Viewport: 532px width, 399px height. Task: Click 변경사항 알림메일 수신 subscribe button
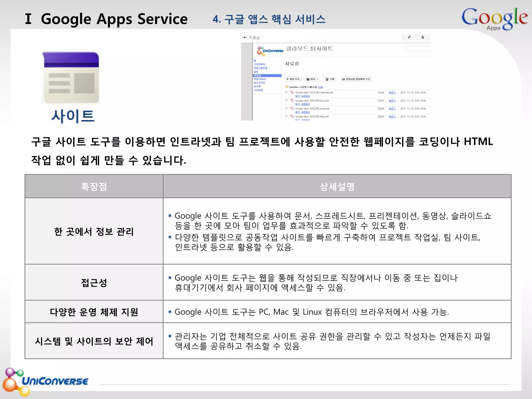tap(356, 79)
